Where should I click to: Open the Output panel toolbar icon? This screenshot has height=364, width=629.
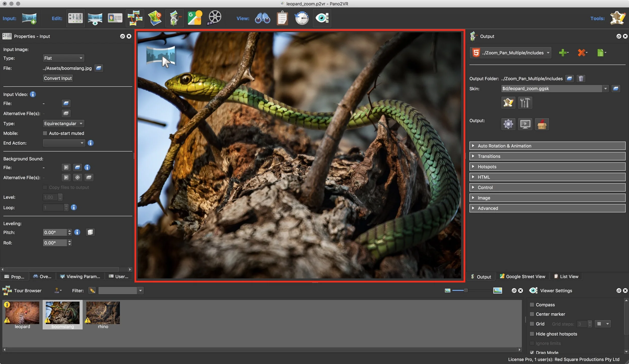click(175, 18)
